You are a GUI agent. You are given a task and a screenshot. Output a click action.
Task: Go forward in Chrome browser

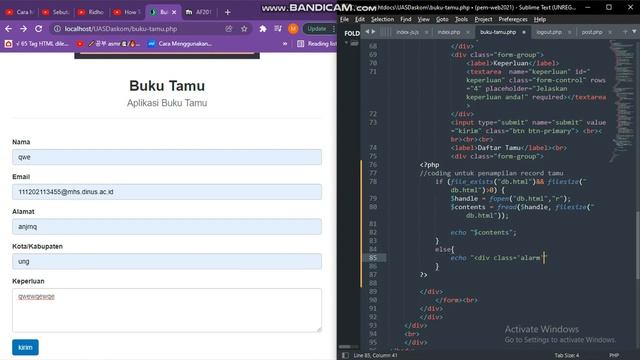(23, 29)
